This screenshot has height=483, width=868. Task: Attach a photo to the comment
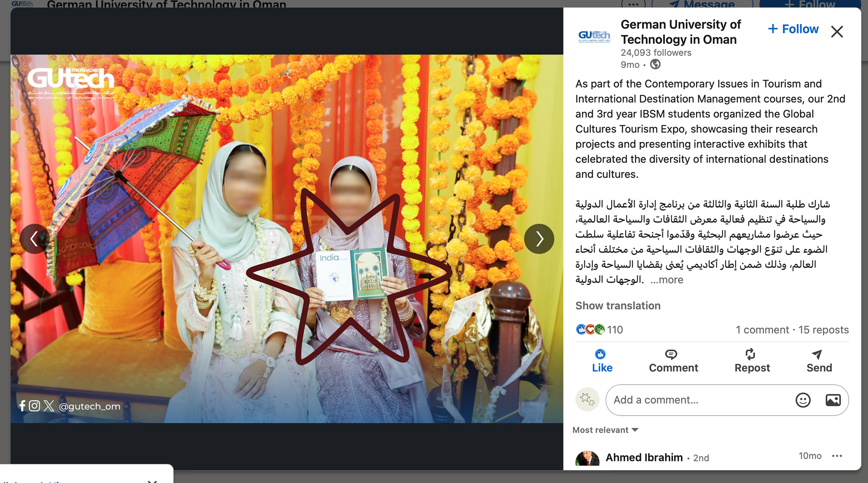[x=833, y=400]
